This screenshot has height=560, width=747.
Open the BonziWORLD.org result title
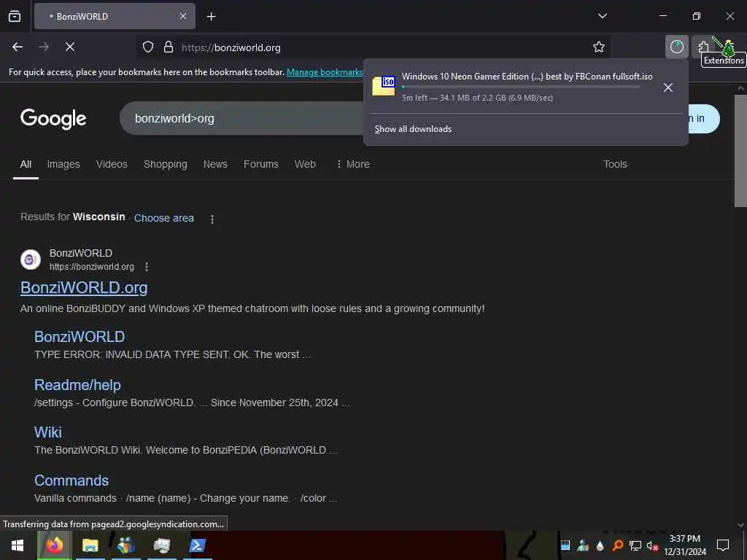pos(84,287)
